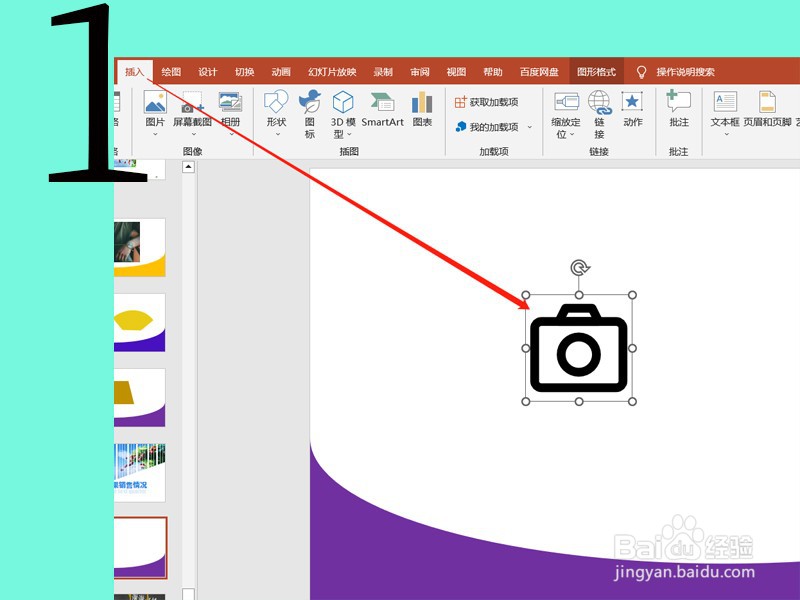Open the 帮助 tab

point(493,72)
